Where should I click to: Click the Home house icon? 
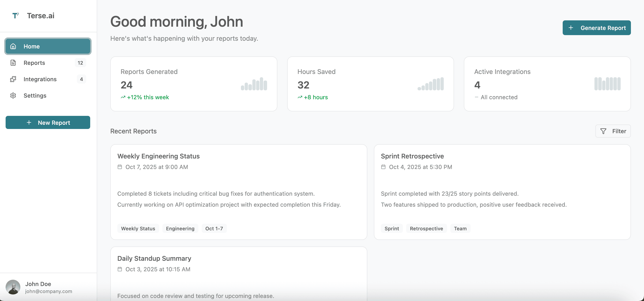tap(13, 46)
